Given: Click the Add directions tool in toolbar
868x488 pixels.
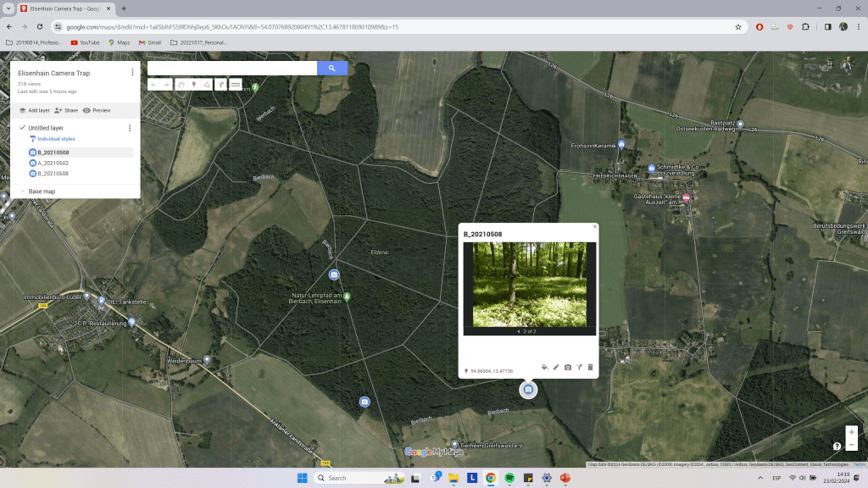Looking at the screenshot, I should click(x=220, y=85).
